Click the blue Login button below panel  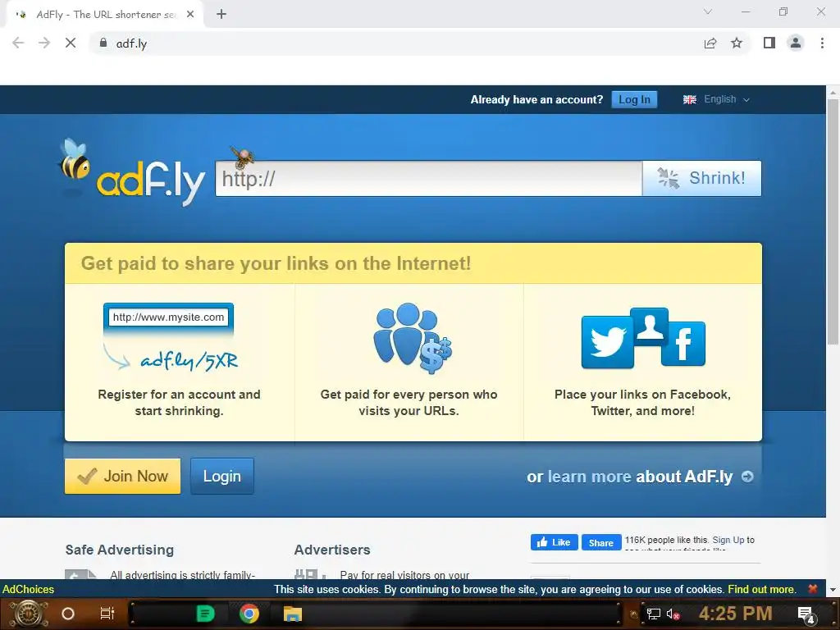click(221, 476)
